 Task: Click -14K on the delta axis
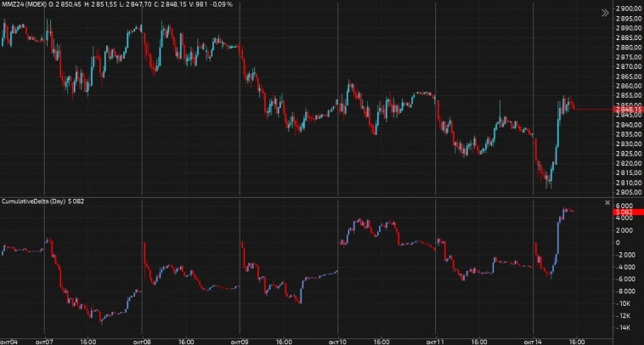[623, 328]
